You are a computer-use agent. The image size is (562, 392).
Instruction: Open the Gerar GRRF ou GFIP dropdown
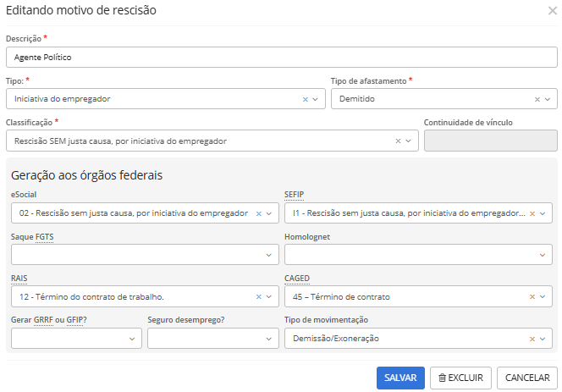76,338
